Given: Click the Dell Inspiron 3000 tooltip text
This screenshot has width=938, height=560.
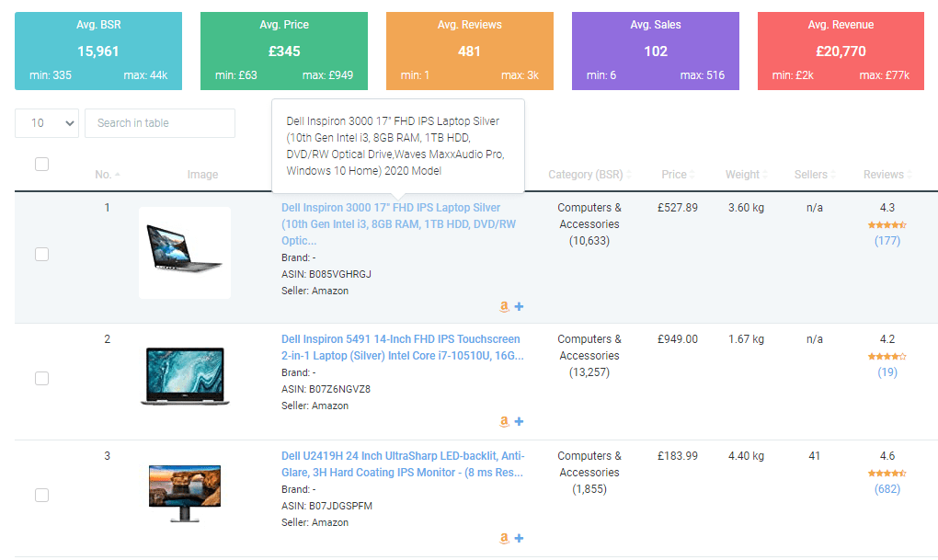Looking at the screenshot, I should (x=395, y=146).
